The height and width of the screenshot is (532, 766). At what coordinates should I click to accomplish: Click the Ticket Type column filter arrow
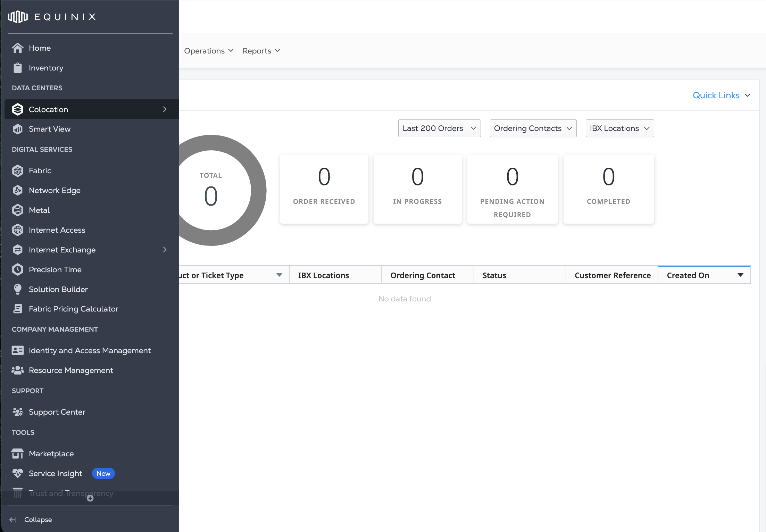coord(279,275)
